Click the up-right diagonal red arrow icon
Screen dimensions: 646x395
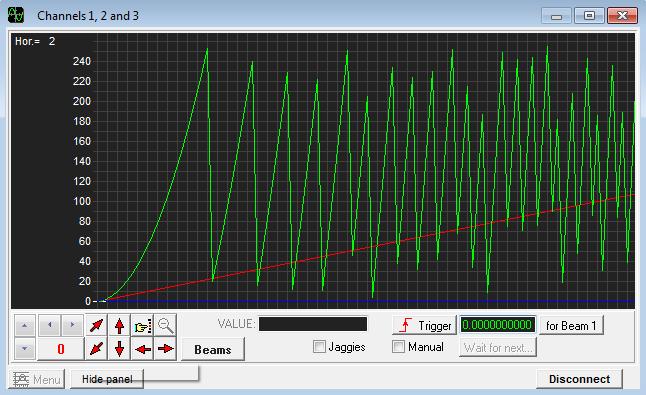(96, 326)
